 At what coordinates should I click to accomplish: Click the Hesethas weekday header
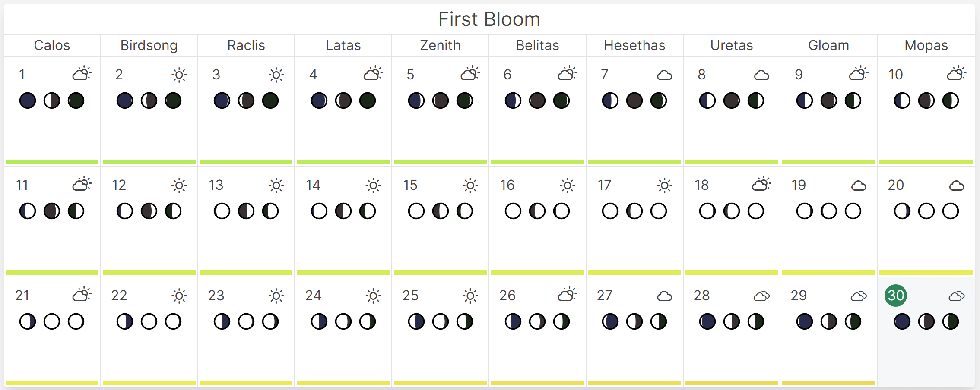(x=634, y=45)
